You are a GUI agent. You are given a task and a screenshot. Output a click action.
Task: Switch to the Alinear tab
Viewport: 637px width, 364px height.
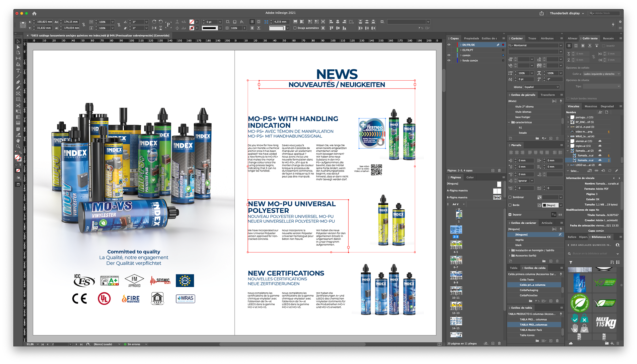tap(572, 38)
